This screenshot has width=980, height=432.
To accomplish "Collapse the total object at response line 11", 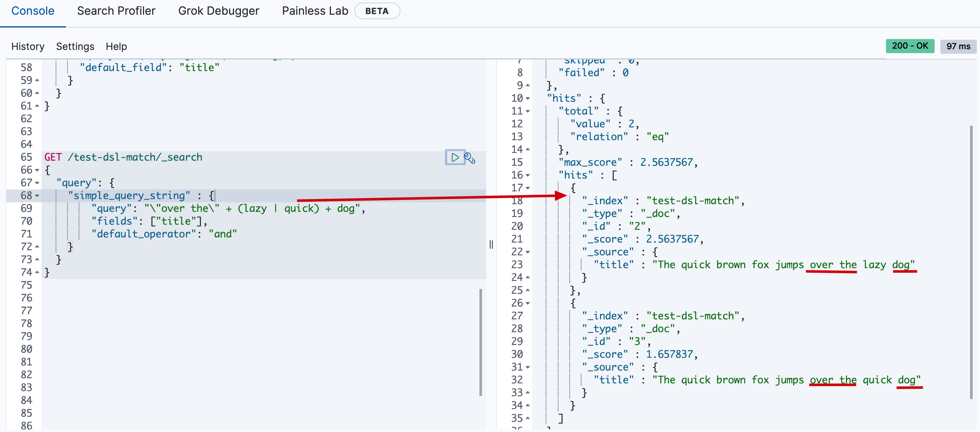I will tap(528, 112).
